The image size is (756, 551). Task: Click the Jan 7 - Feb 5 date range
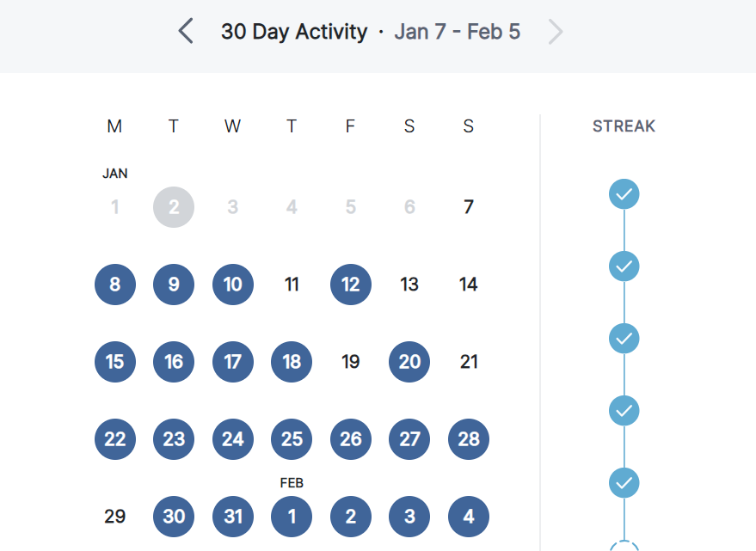point(457,32)
